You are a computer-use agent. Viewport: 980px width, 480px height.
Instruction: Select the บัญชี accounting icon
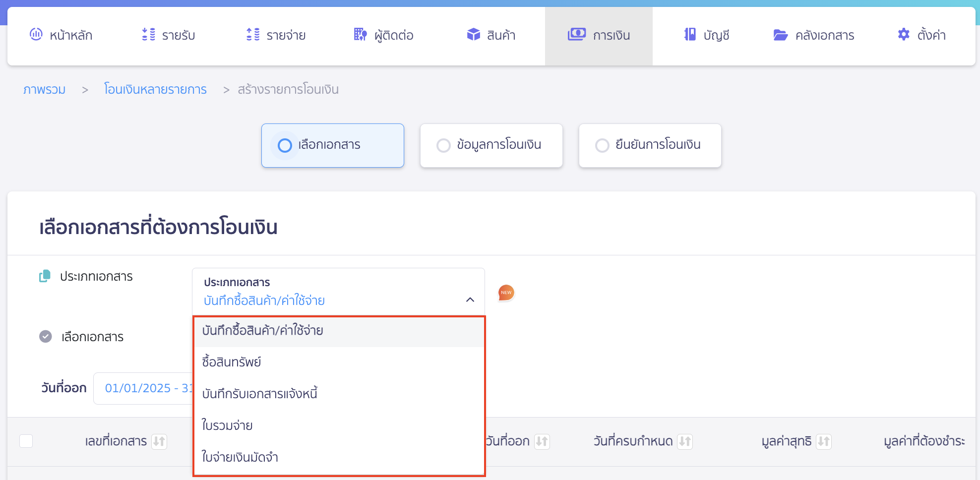click(689, 35)
